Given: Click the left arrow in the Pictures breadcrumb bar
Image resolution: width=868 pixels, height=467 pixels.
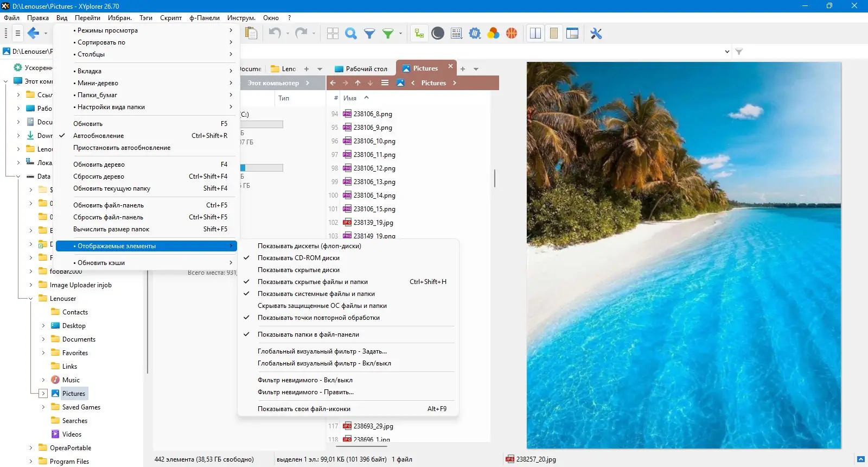Looking at the screenshot, I should (333, 83).
